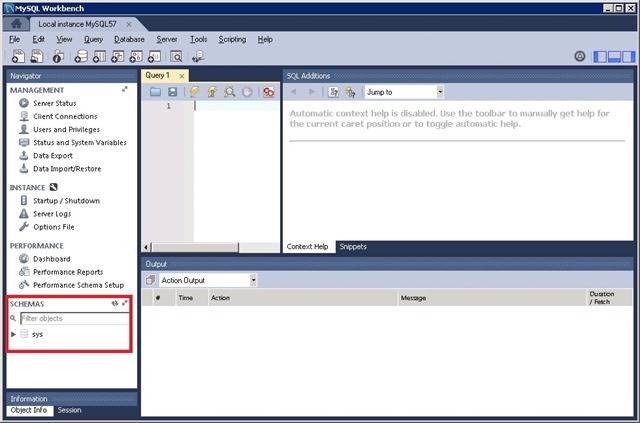Toggle the left sidebar panel visibility
This screenshot has width=640, height=423.
[600, 56]
